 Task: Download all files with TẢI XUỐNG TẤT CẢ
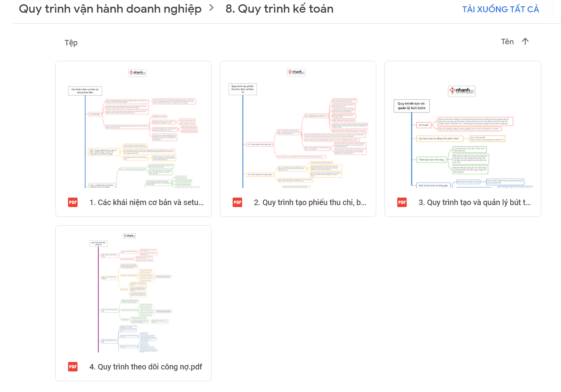500,9
